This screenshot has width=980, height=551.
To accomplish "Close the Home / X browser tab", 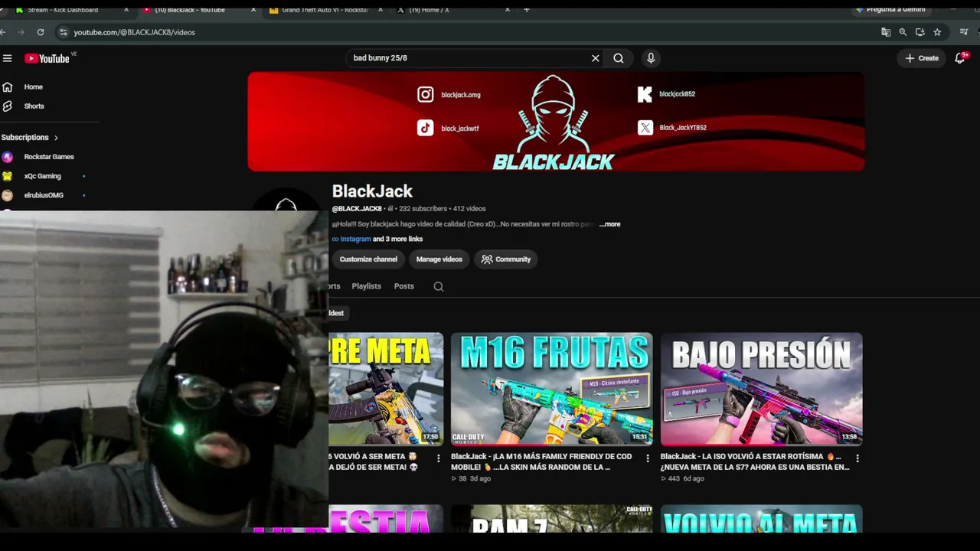I will 507,10.
